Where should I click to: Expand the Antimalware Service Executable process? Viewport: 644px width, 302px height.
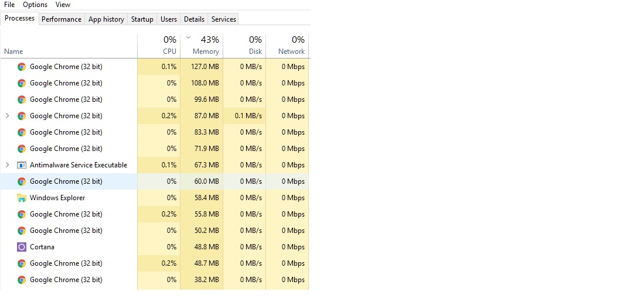7,165
